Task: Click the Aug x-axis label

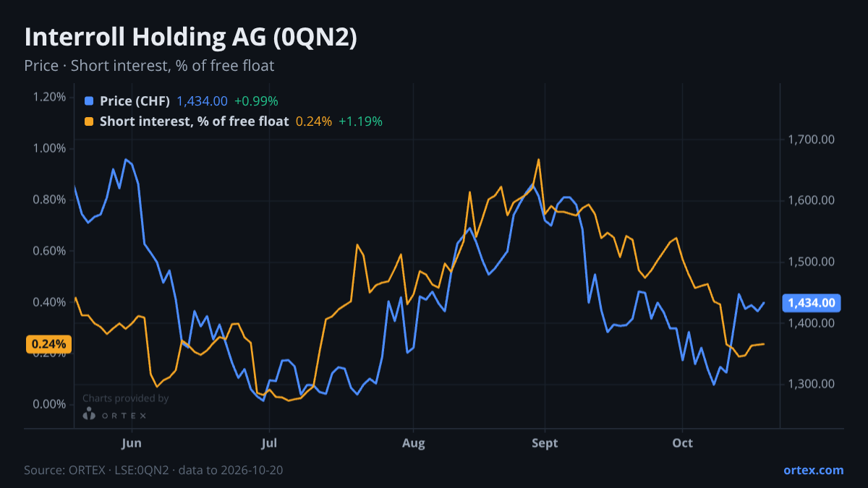Action: pyautogui.click(x=413, y=442)
